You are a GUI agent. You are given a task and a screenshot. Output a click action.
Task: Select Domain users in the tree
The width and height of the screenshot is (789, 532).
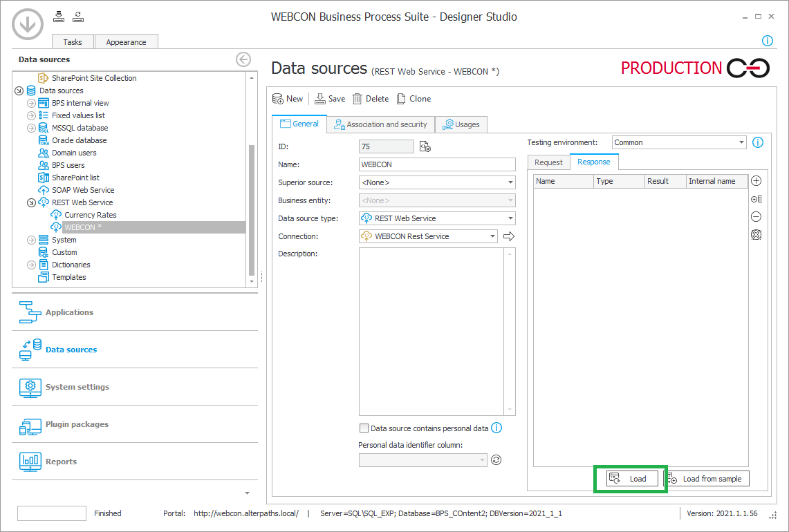point(74,153)
